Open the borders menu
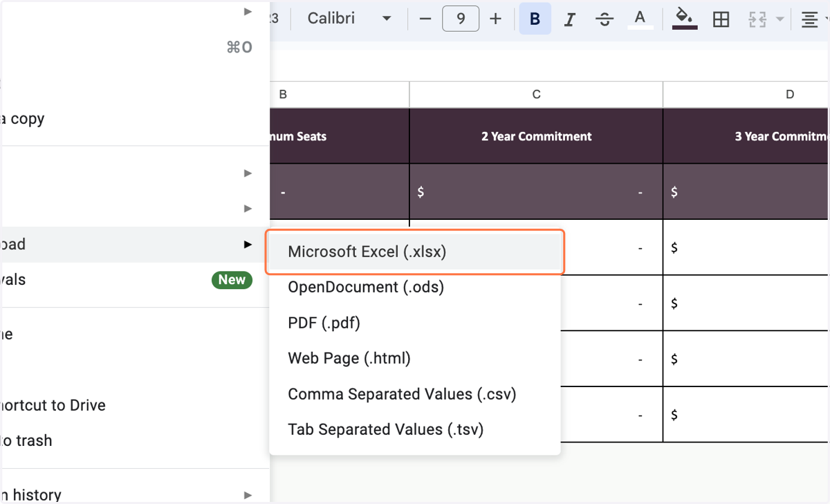Screen dimensions: 830x504 pos(721,19)
